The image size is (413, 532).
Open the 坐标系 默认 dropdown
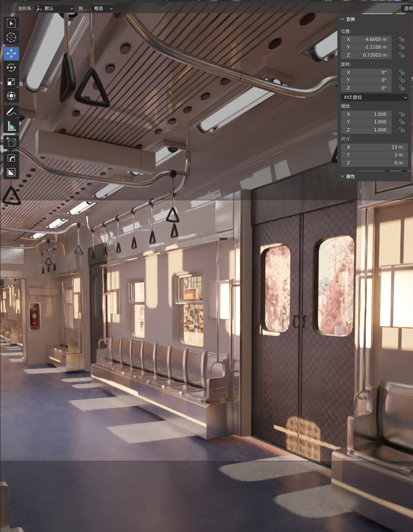[x=55, y=8]
